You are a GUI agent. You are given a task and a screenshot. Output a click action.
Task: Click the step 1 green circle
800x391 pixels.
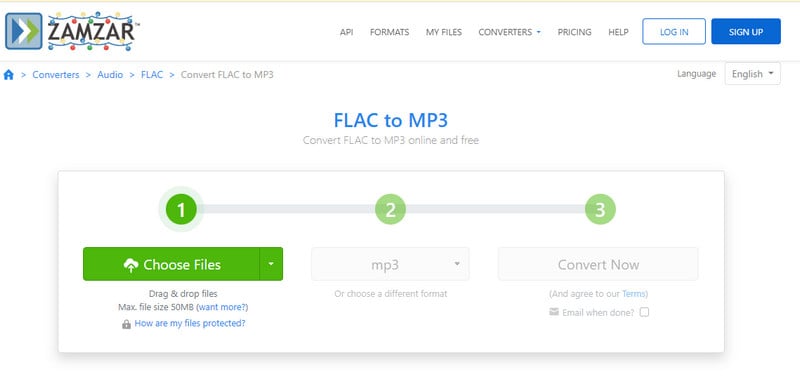click(x=181, y=210)
